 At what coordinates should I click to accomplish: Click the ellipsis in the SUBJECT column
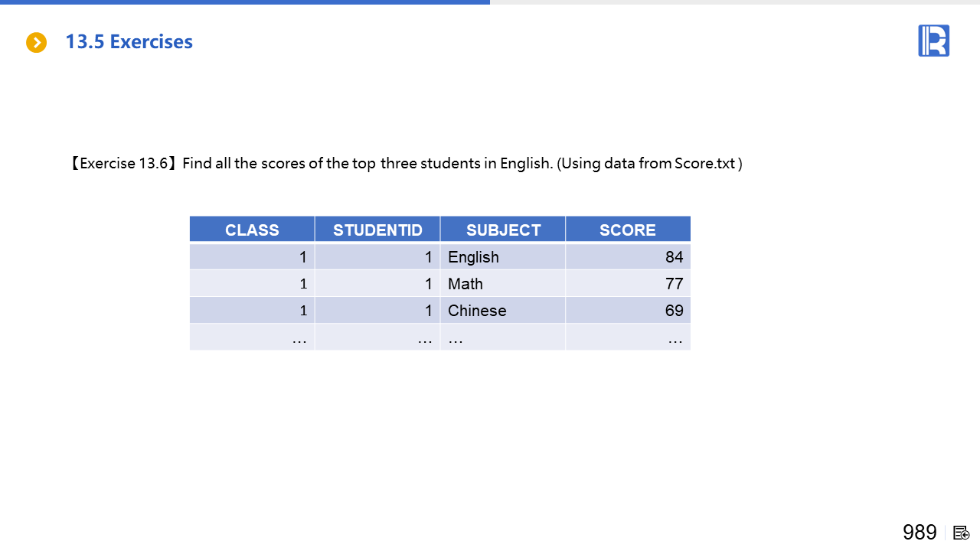(x=456, y=337)
